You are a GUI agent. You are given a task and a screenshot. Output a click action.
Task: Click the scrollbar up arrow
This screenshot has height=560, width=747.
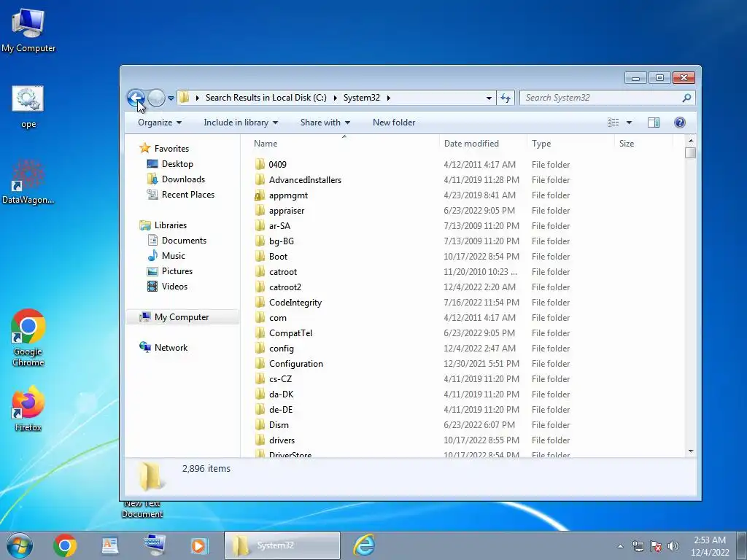pos(691,141)
